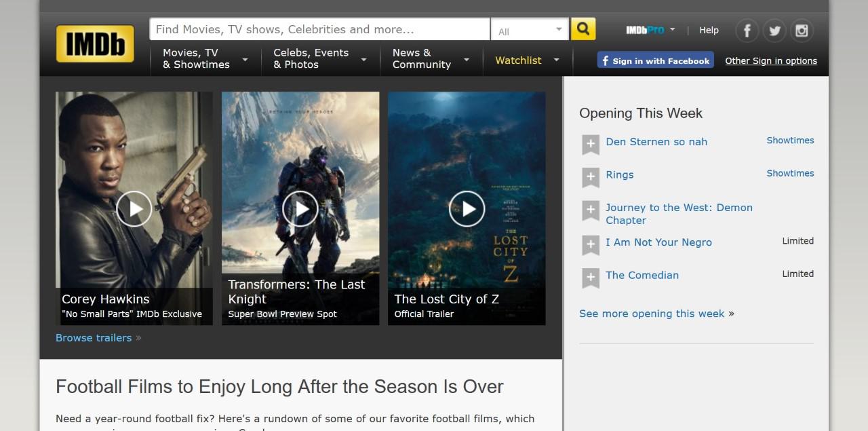Open the Help link
This screenshot has width=868, height=431.
[x=709, y=30]
